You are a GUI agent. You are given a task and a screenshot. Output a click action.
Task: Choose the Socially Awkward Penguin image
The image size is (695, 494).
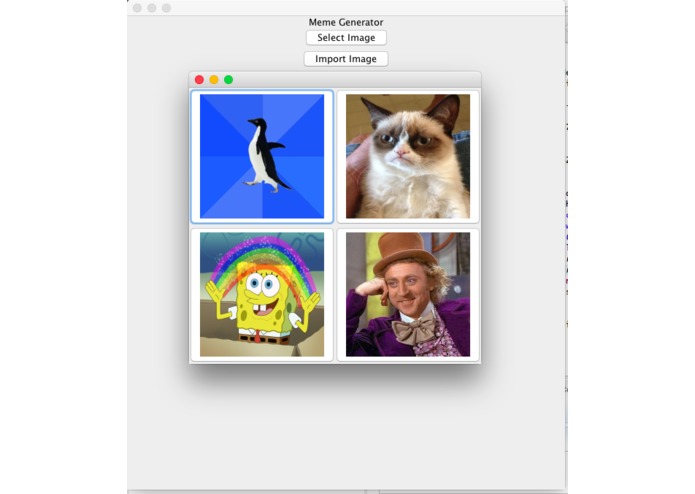tap(262, 156)
